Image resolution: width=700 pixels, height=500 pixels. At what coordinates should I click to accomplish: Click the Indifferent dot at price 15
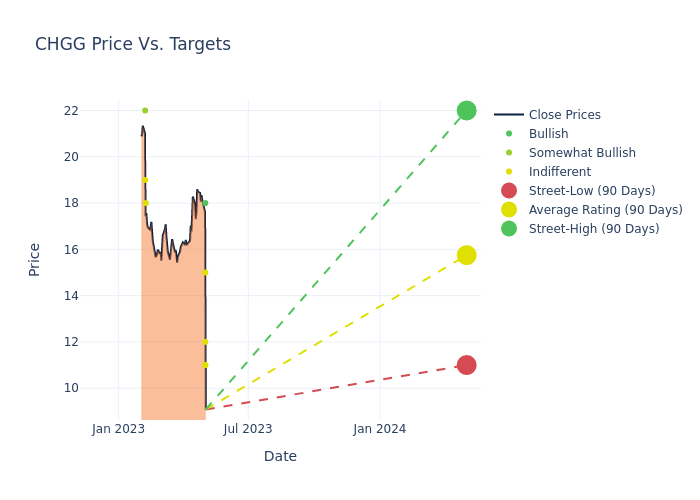pyautogui.click(x=205, y=272)
